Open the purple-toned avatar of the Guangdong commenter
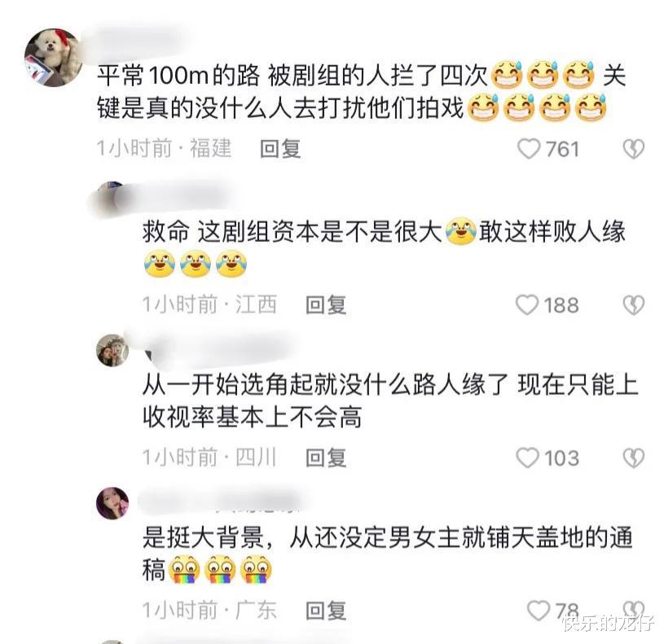The width and height of the screenshot is (664, 644). point(112,503)
